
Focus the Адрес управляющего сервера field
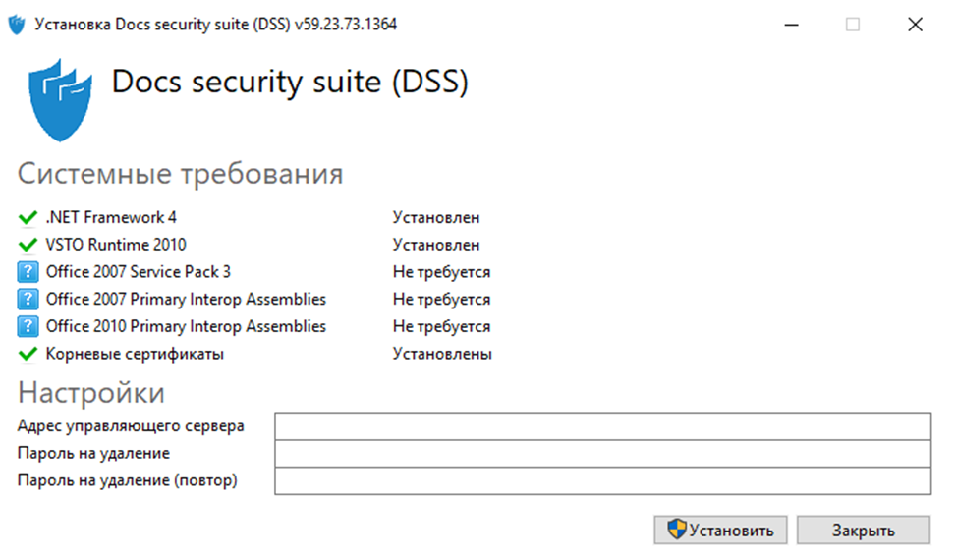602,426
